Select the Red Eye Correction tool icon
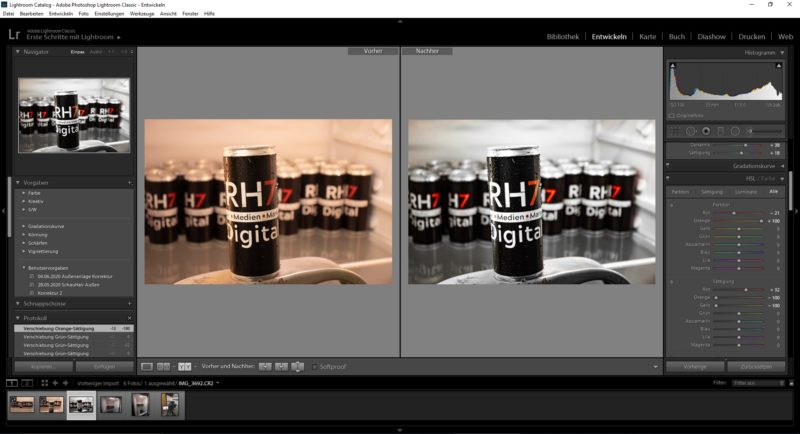 click(706, 132)
